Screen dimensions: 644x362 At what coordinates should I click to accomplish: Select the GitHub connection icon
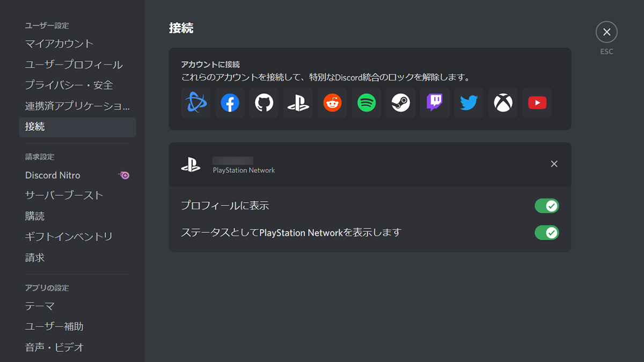point(264,103)
